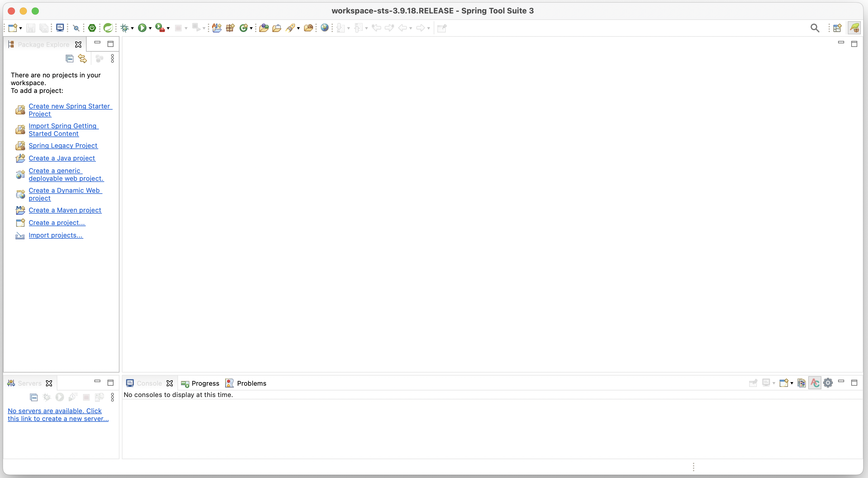Click the Open Perspective icon

click(x=838, y=28)
